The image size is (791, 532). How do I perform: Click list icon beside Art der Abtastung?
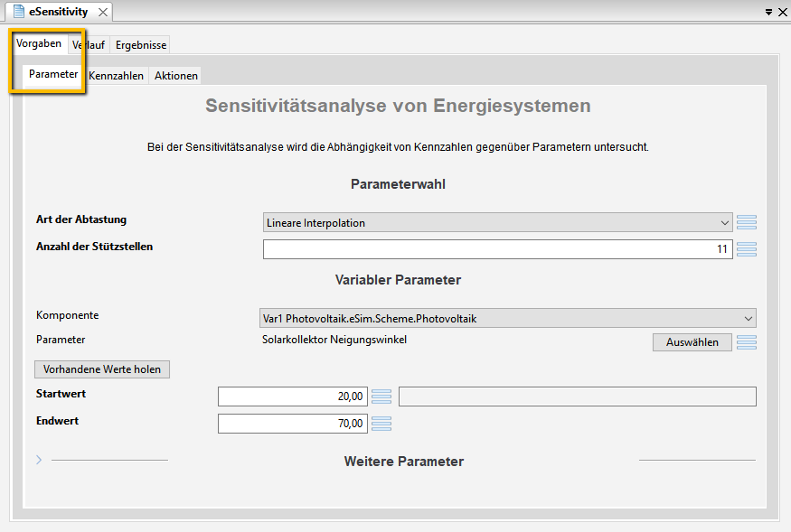[746, 222]
